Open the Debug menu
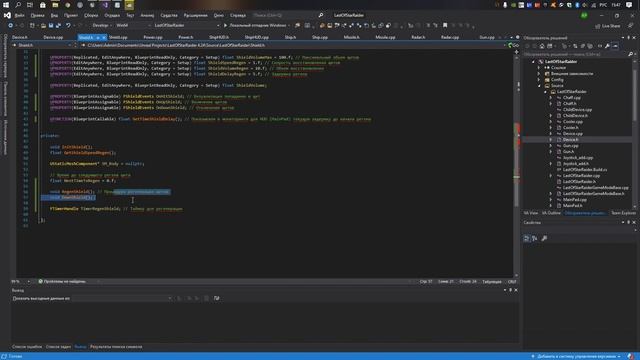The height and width of the screenshot is (360, 640). [x=112, y=15]
